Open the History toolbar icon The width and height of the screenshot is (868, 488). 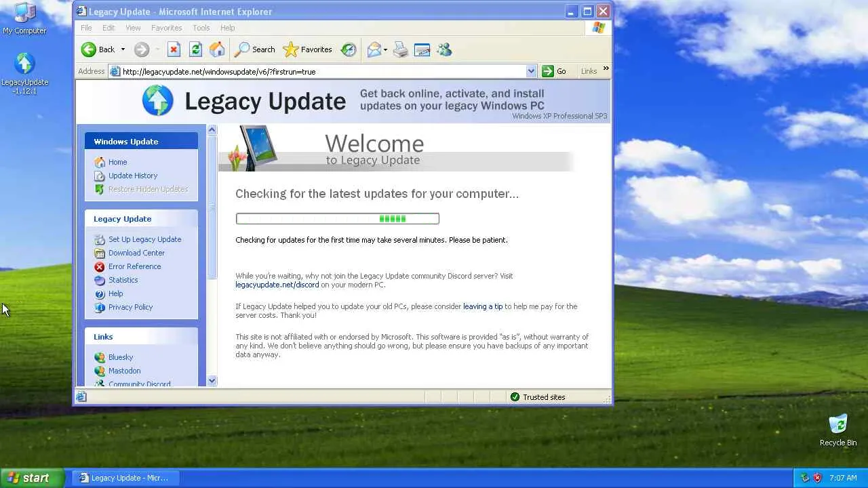coord(349,49)
